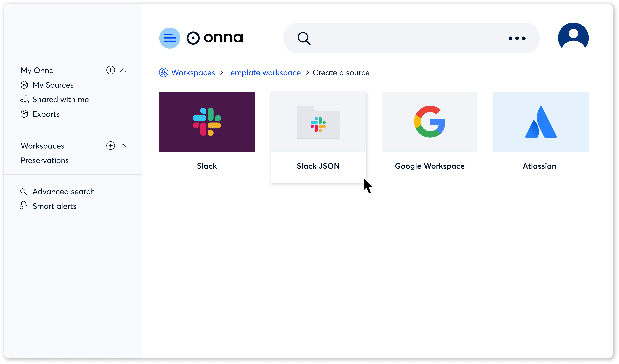
Task: Collapse the My Onna section
Action: tap(123, 70)
